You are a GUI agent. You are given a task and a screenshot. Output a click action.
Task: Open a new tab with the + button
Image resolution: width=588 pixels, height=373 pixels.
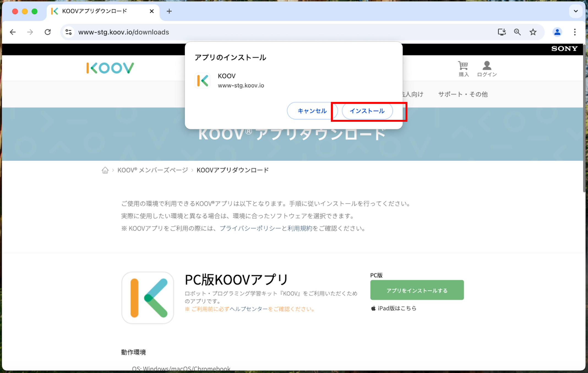coord(169,11)
